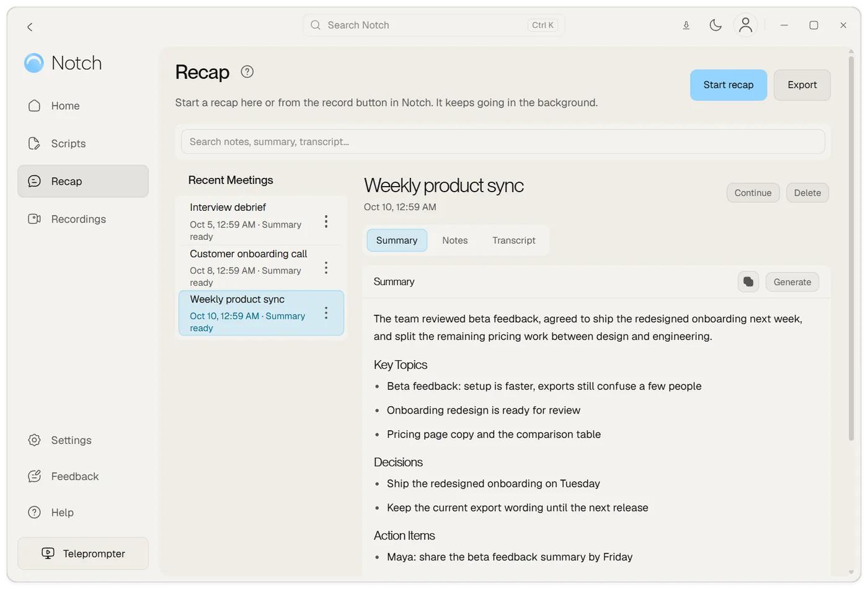
Task: Switch to the Transcript tab
Action: click(x=514, y=241)
